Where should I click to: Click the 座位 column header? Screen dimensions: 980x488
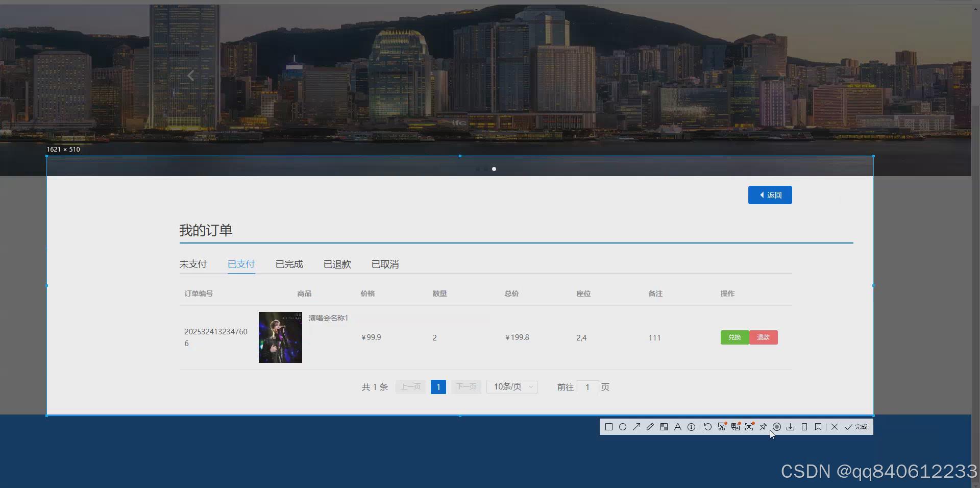pyautogui.click(x=583, y=294)
